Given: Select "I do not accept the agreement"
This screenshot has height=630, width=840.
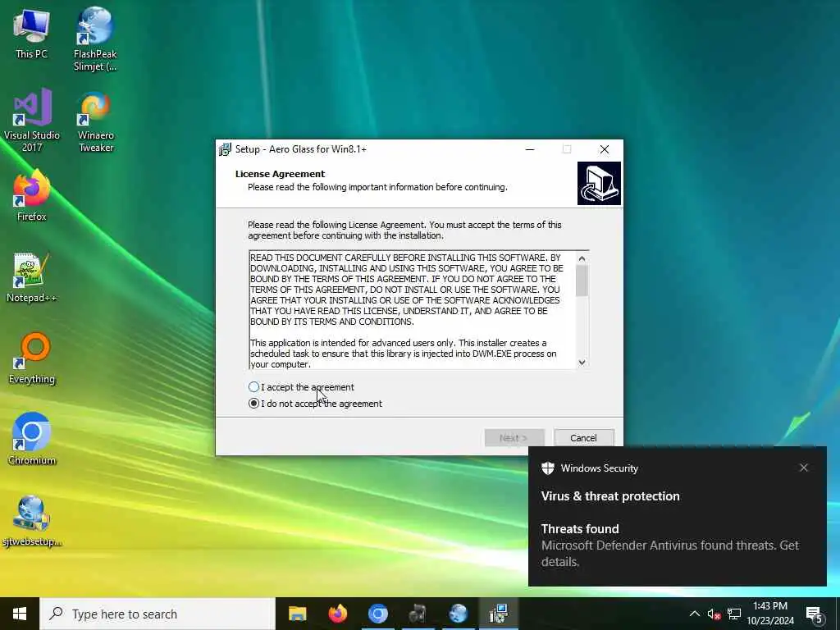Looking at the screenshot, I should (315, 404).
